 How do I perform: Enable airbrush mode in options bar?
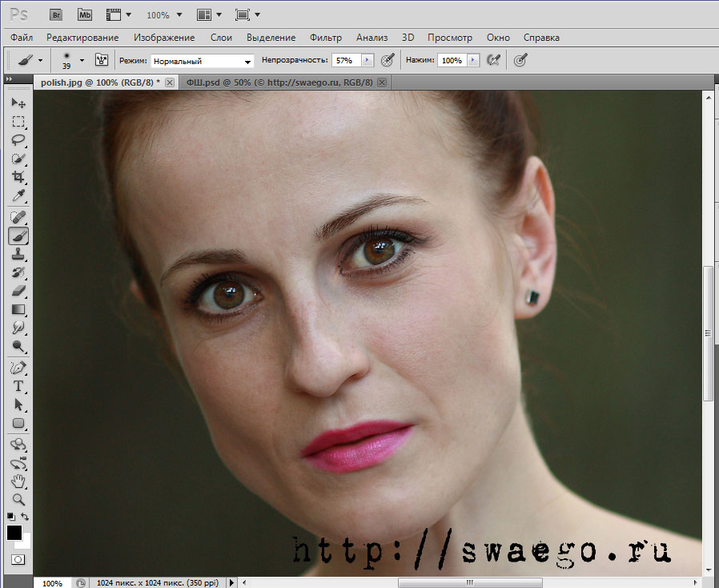tap(494, 60)
